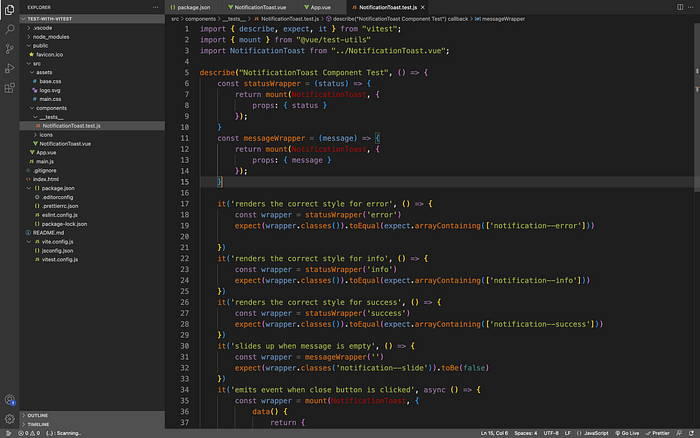700x438 pixels.
Task: Close the NotificationToast.test.js tab
Action: pyautogui.click(x=422, y=7)
